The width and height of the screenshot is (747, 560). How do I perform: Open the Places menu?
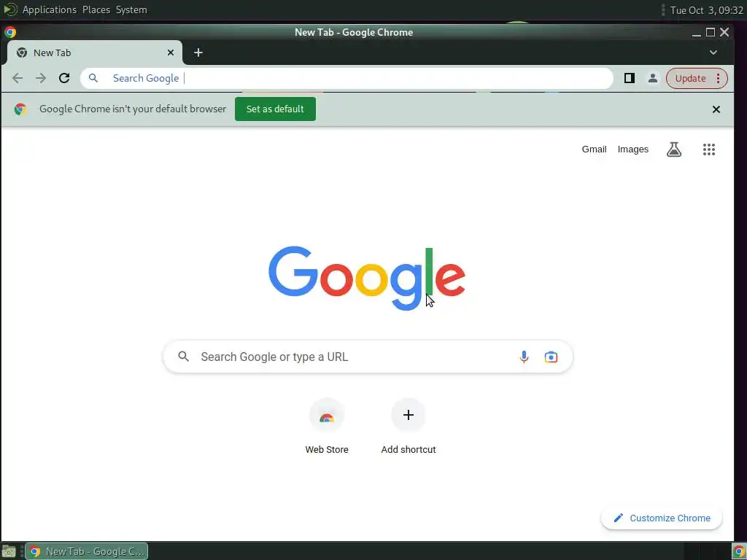tap(96, 9)
